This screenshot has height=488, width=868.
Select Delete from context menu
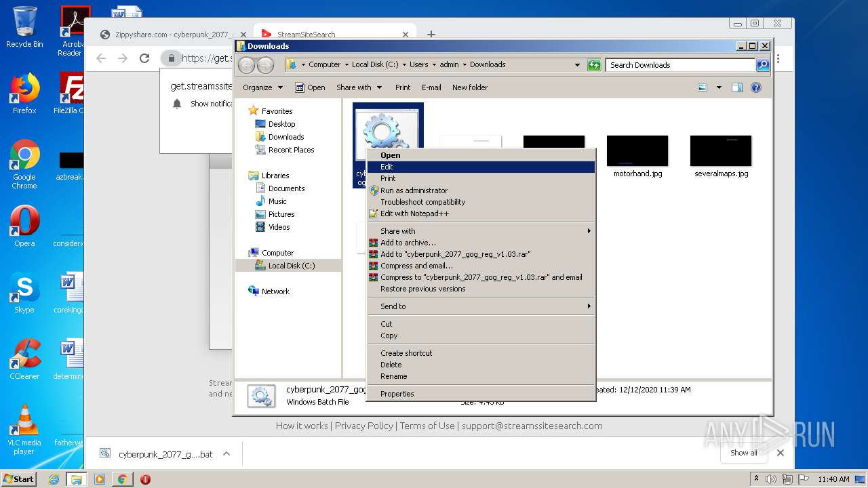coord(481,365)
